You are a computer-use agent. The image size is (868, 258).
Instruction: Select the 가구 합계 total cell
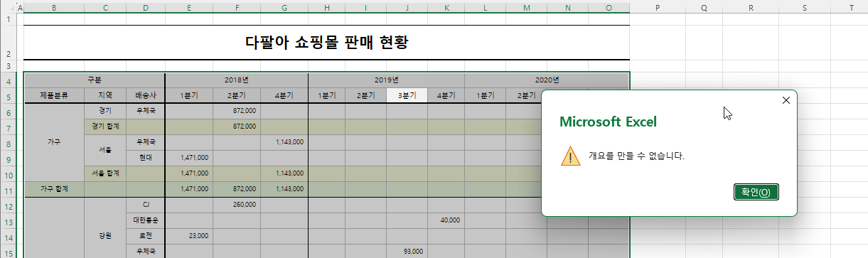tap(54, 189)
